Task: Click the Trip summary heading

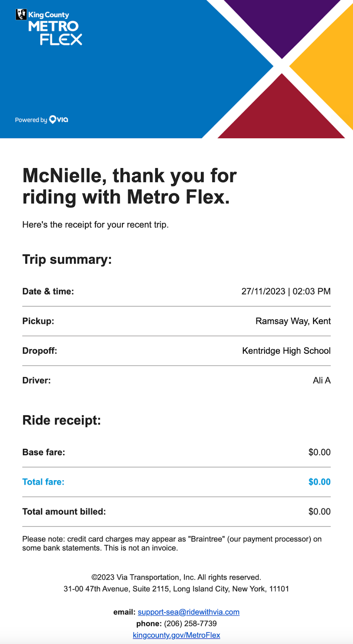Action: 67,260
